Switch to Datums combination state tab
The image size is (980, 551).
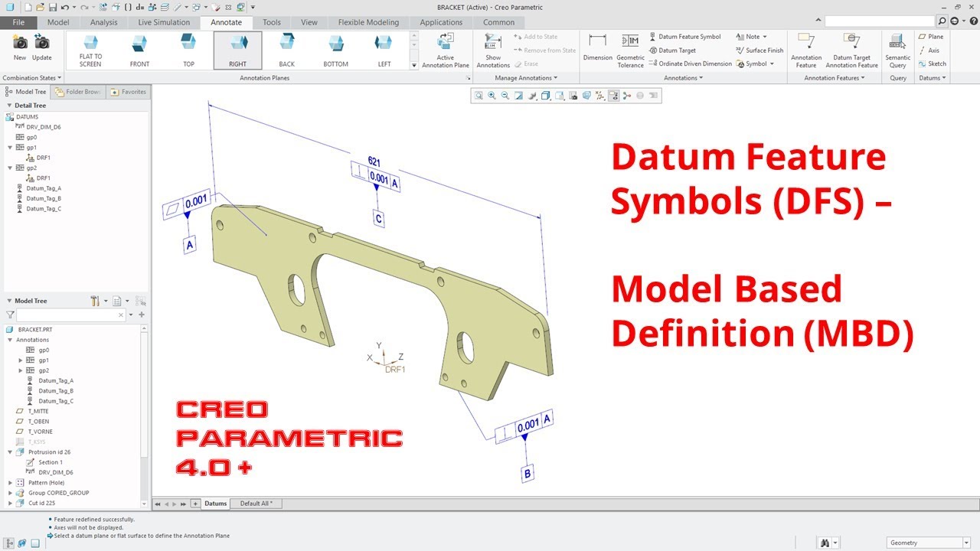coord(215,504)
